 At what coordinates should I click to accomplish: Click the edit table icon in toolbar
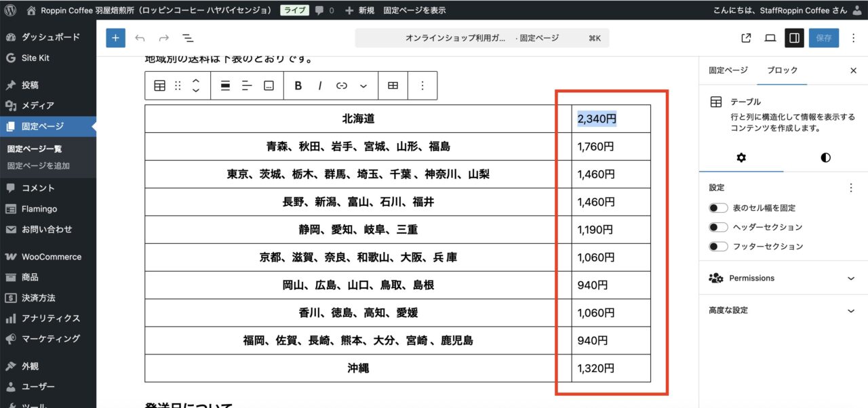(393, 85)
